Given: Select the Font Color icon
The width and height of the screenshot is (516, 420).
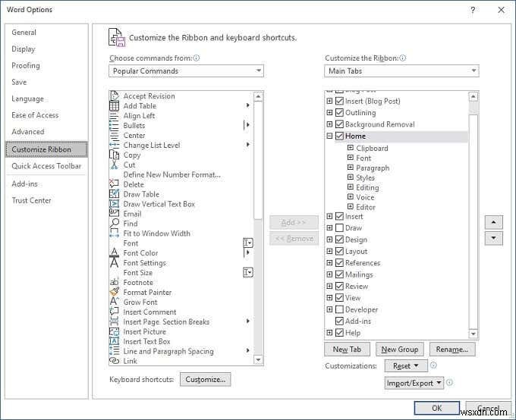Looking at the screenshot, I should (114, 253).
